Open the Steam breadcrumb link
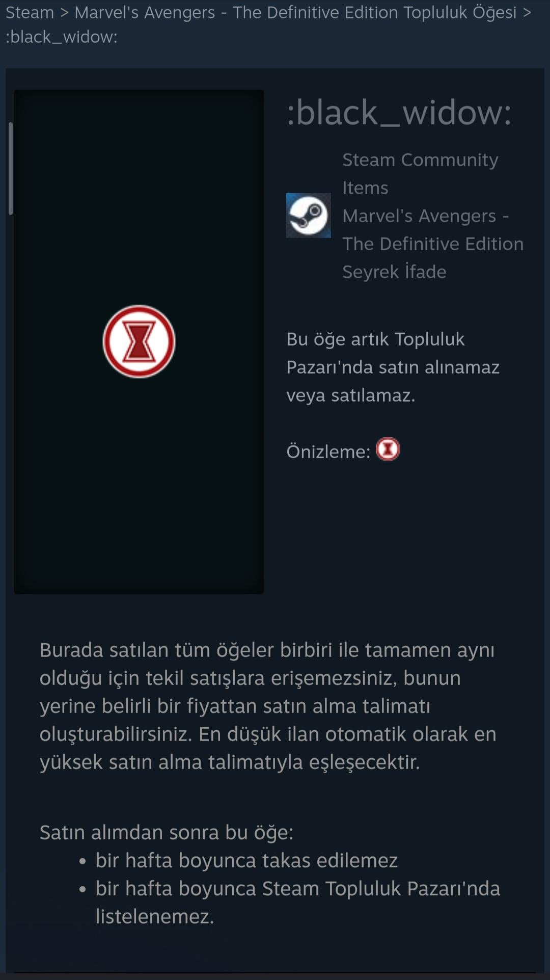Image resolution: width=550 pixels, height=980 pixels. (30, 12)
